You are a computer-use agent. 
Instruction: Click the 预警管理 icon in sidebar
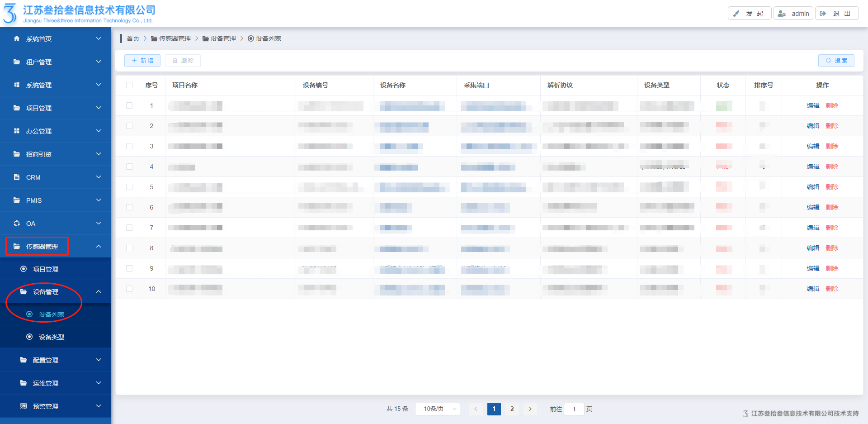coord(24,406)
